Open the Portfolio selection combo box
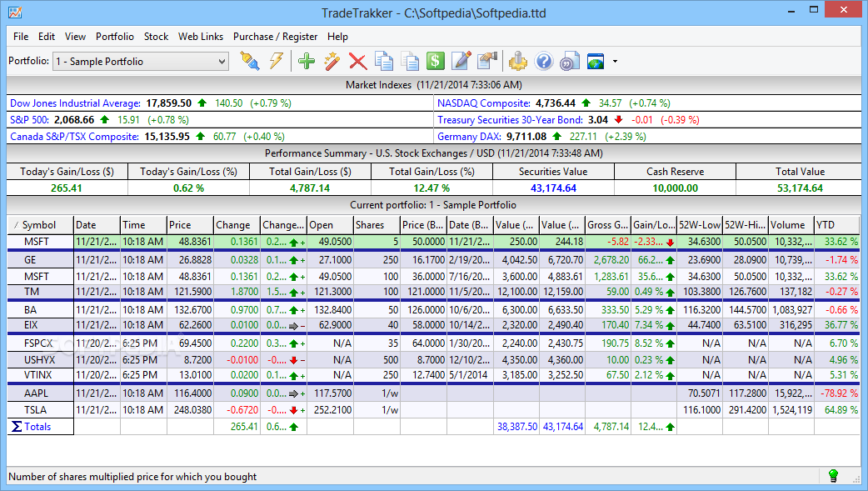Viewport: 868px width, 491px height. [141, 61]
